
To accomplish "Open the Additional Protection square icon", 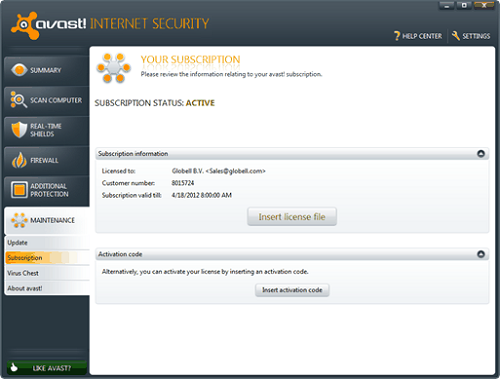I will [x=19, y=189].
